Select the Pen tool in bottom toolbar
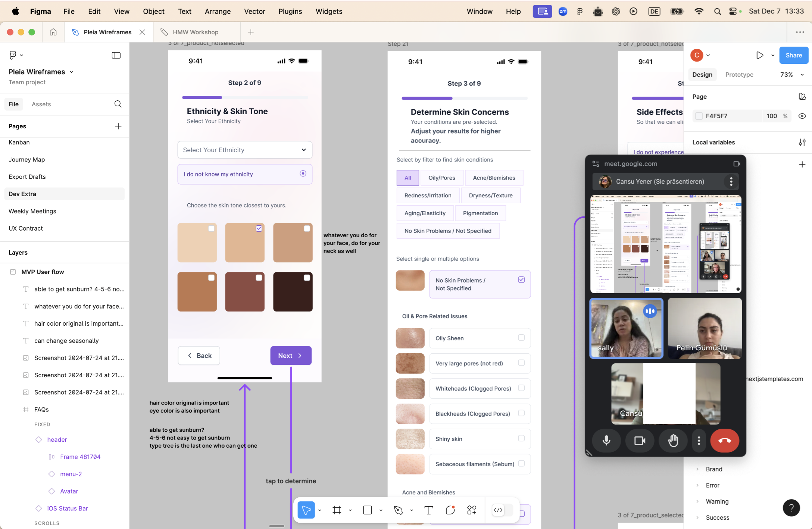Viewport: 812px width, 529px height. click(x=398, y=510)
